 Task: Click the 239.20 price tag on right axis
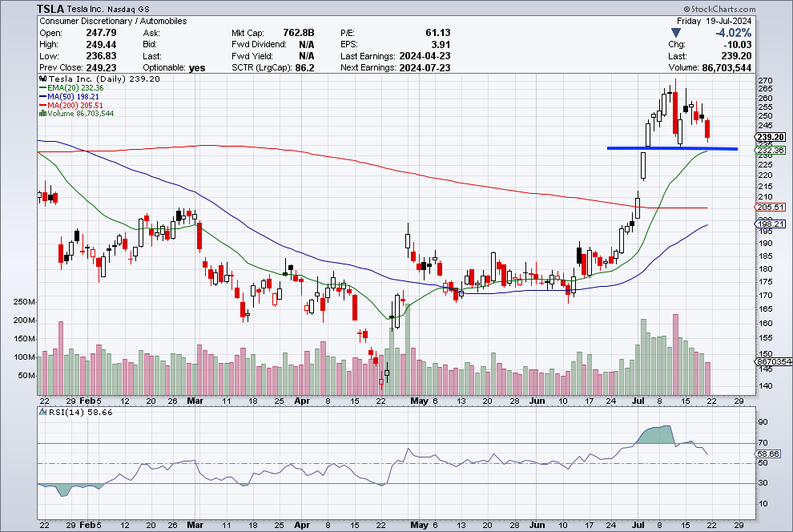(x=771, y=137)
